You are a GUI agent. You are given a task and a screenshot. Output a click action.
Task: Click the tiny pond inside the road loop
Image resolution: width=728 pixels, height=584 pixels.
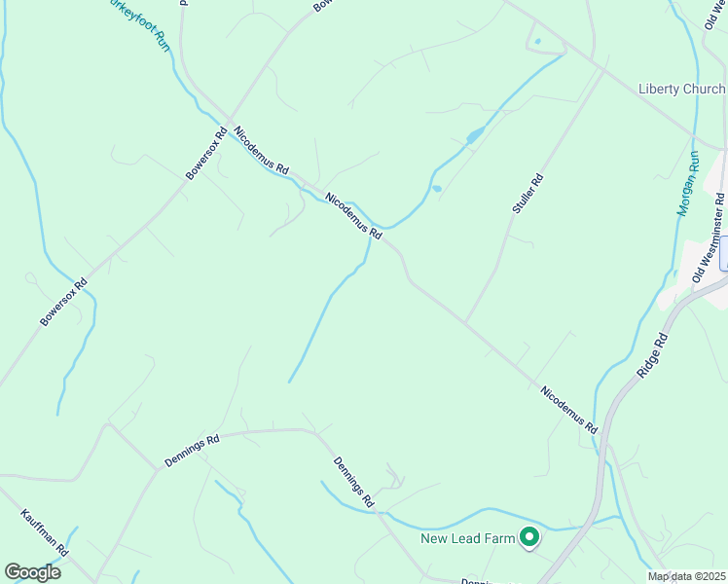click(x=537, y=41)
